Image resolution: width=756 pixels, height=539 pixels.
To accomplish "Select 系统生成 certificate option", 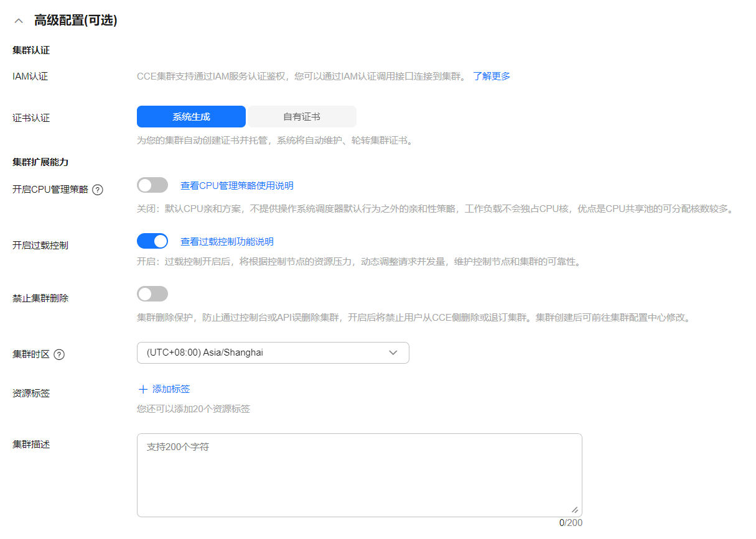I will click(191, 116).
